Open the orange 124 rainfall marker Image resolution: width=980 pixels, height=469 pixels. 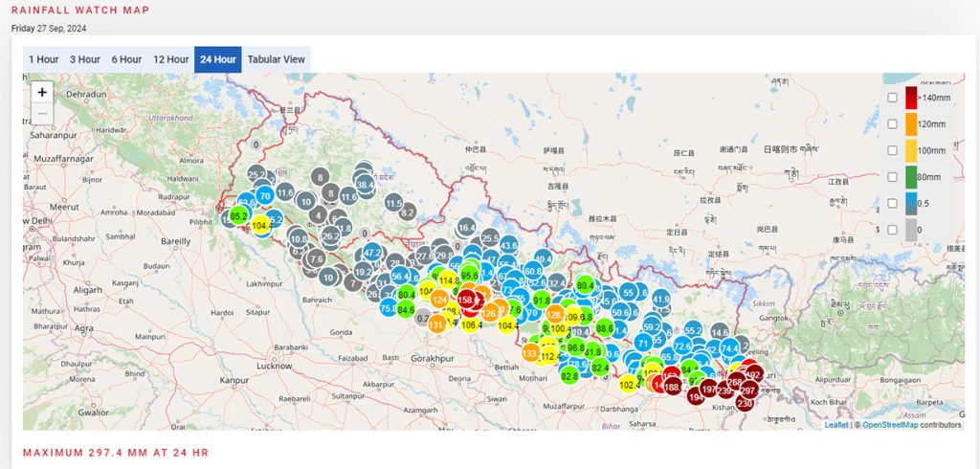(x=440, y=300)
